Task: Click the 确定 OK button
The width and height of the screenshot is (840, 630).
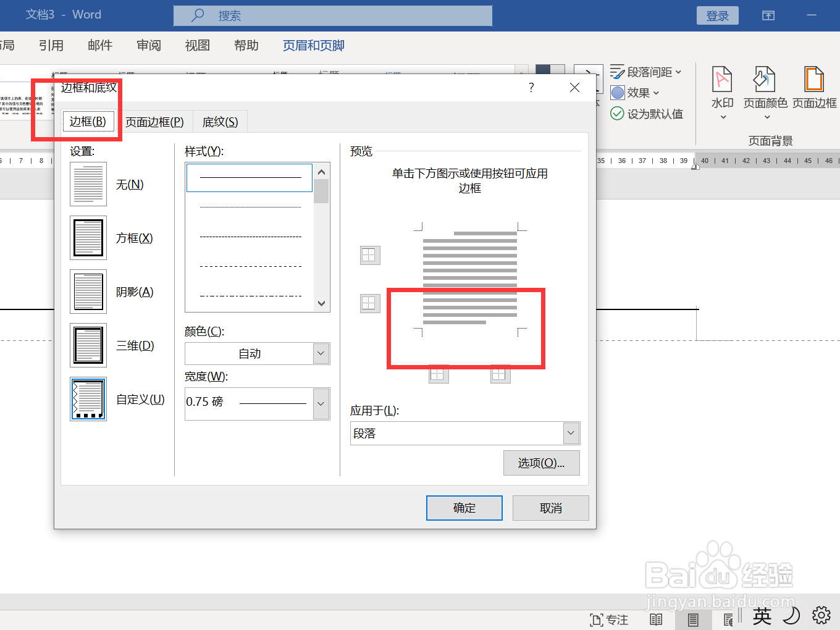Action: pos(464,508)
